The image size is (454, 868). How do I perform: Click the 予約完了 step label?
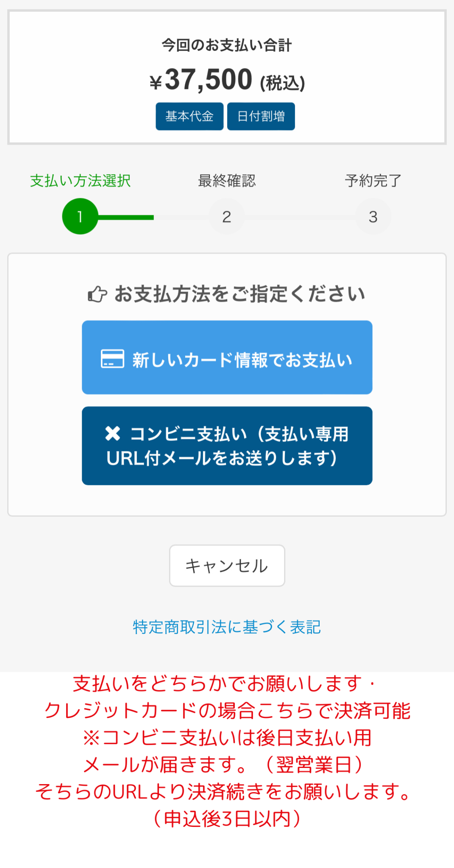pyautogui.click(x=373, y=181)
